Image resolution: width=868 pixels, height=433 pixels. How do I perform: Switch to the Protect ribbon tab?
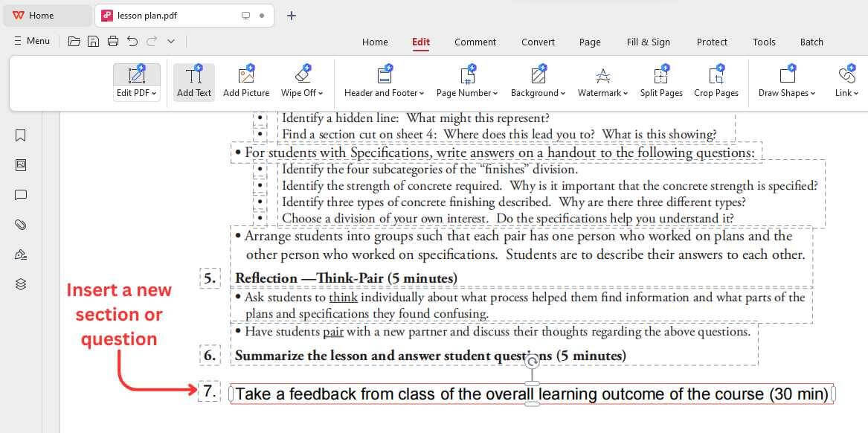(712, 42)
